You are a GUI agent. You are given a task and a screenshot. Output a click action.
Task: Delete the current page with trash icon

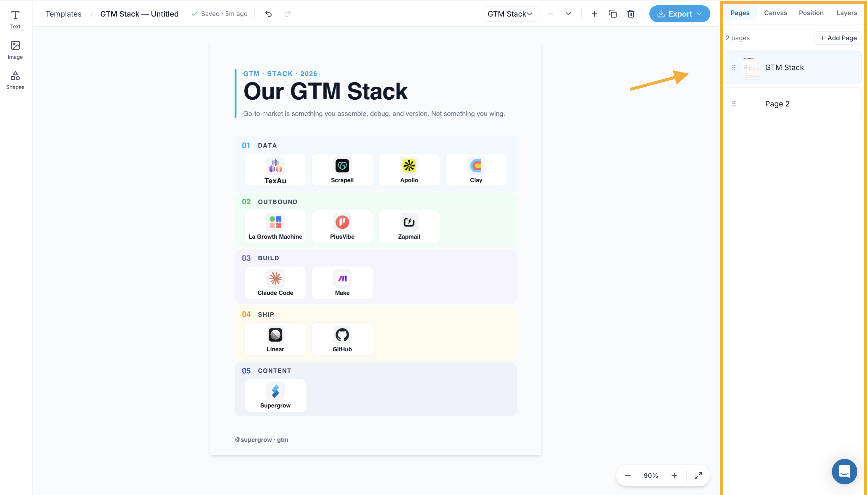pyautogui.click(x=631, y=14)
